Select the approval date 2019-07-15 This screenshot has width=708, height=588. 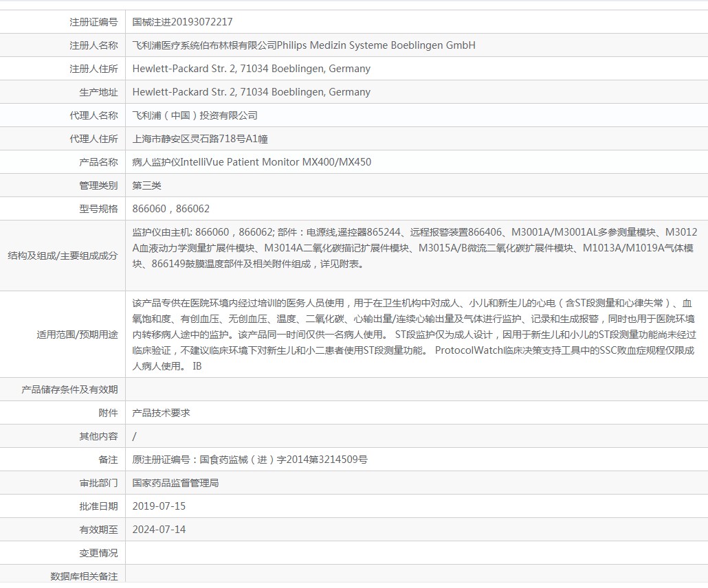click(x=159, y=506)
